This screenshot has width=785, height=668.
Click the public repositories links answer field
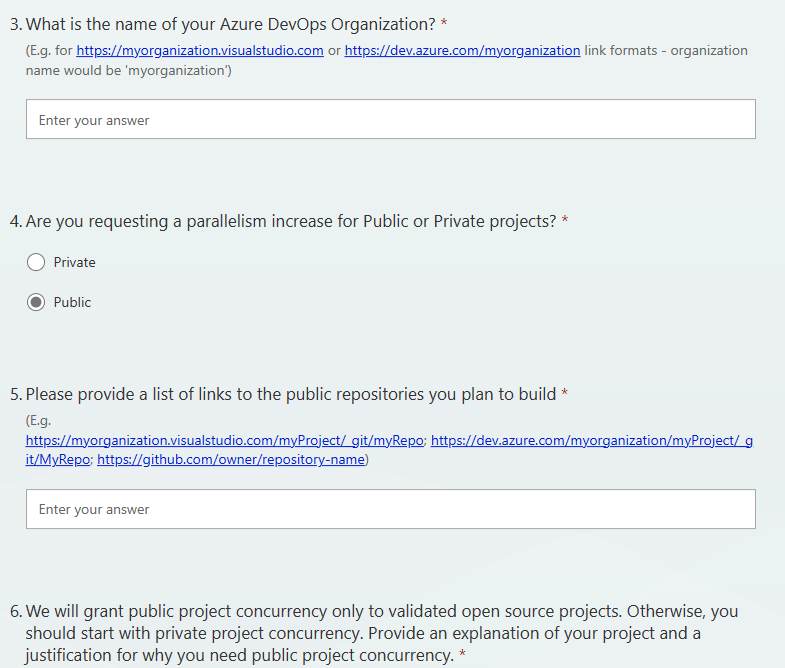[x=390, y=509]
